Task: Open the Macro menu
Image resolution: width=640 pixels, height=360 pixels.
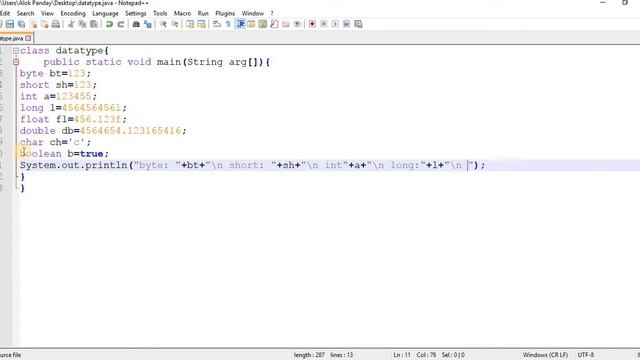Action: tap(182, 13)
